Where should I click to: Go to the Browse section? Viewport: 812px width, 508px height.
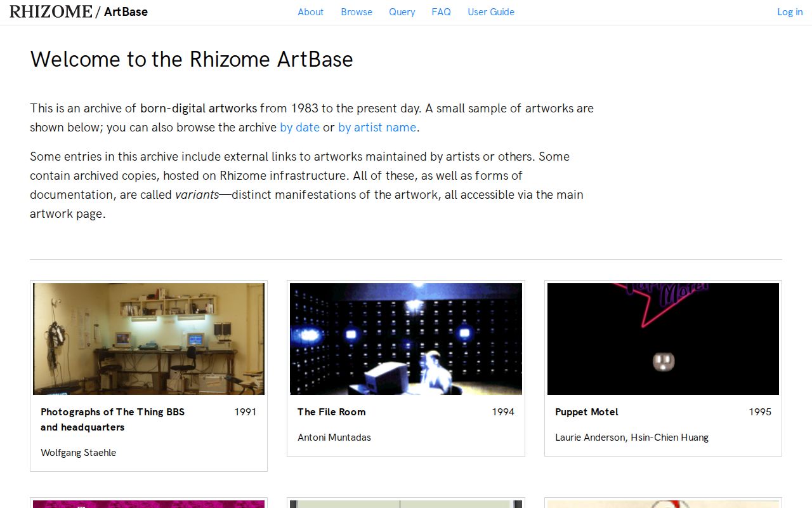tap(356, 12)
